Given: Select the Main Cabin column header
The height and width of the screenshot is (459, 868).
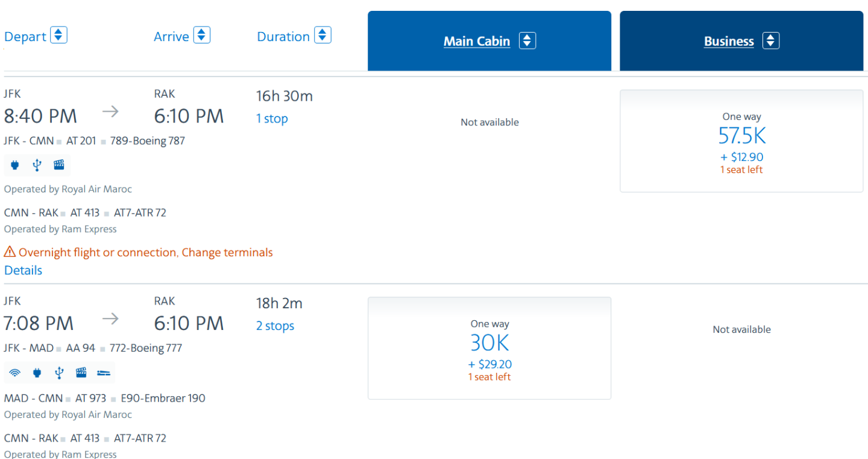Looking at the screenshot, I should tap(477, 41).
